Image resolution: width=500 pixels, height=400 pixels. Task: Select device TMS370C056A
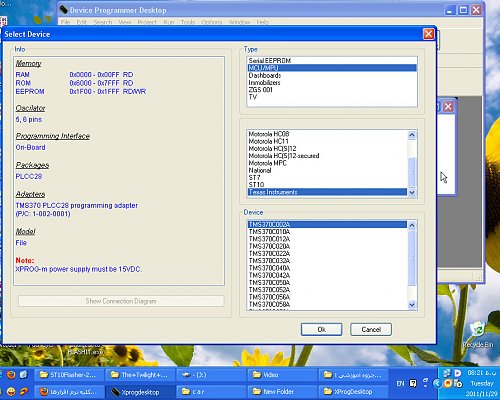(328, 297)
